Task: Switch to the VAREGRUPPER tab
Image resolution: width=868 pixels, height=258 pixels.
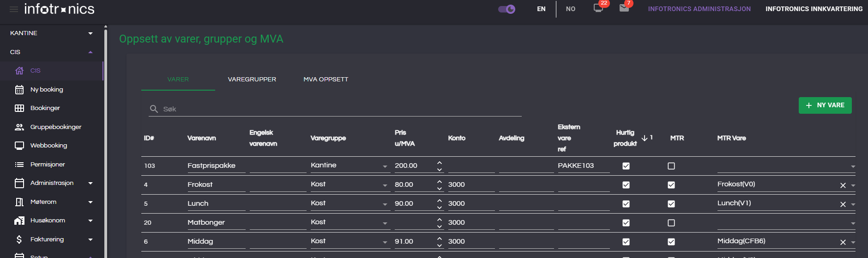Action: [x=252, y=80]
